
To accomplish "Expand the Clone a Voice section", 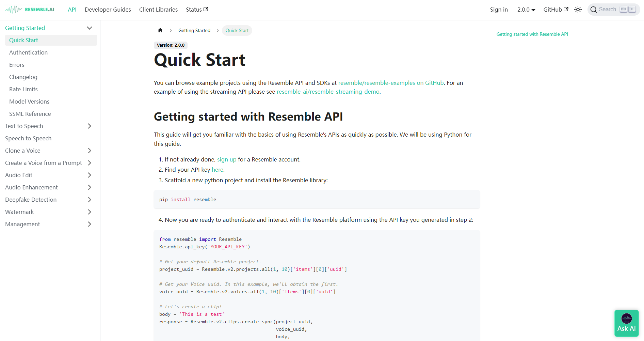I will coord(90,151).
